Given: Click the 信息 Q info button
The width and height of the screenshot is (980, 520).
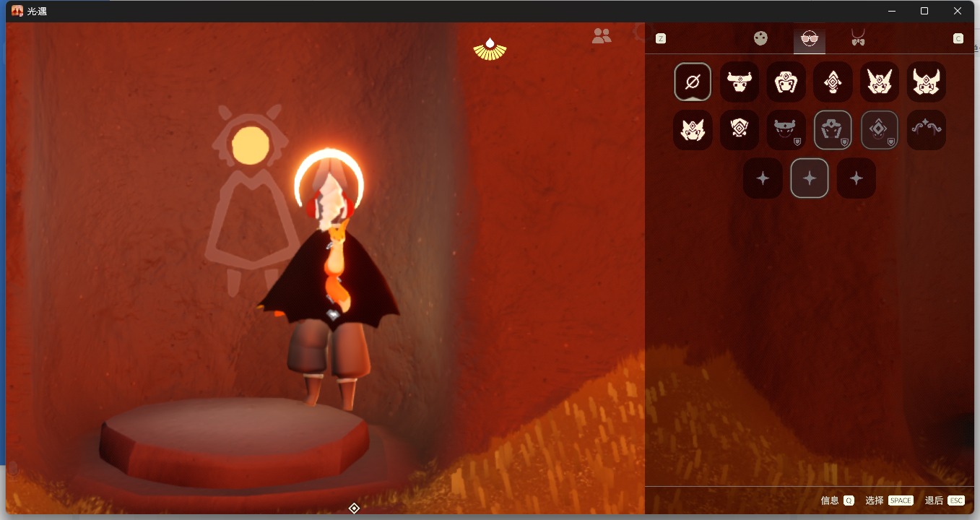Looking at the screenshot, I should (x=838, y=500).
